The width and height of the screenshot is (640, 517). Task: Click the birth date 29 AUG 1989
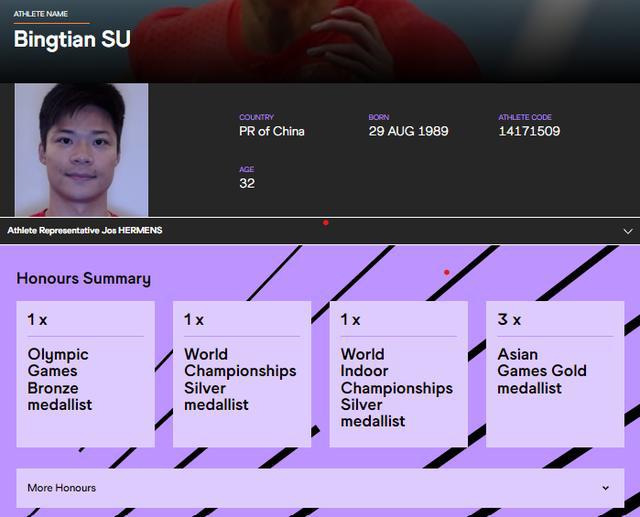click(408, 131)
